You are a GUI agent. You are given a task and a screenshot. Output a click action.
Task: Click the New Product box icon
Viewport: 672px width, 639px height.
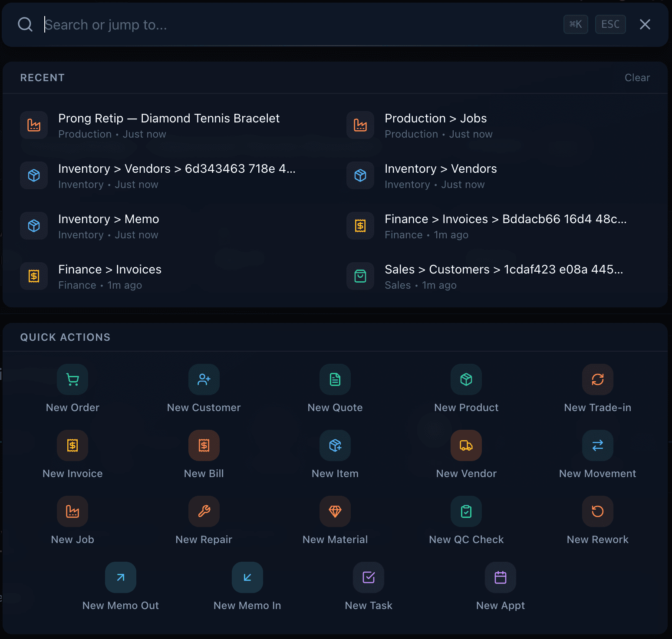coord(466,379)
